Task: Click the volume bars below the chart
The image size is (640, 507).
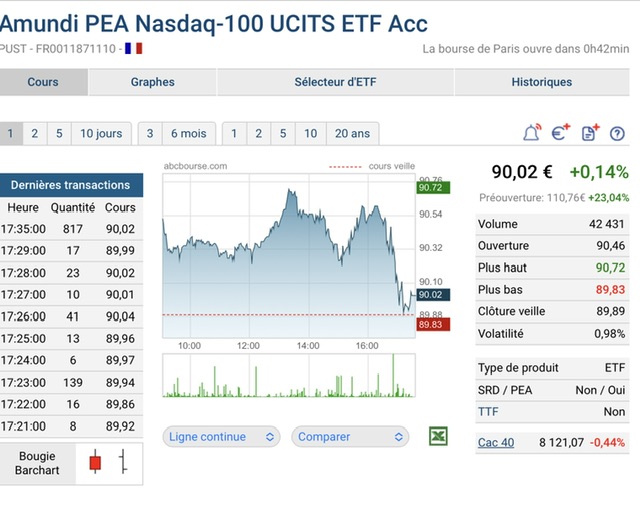Action: point(288,380)
